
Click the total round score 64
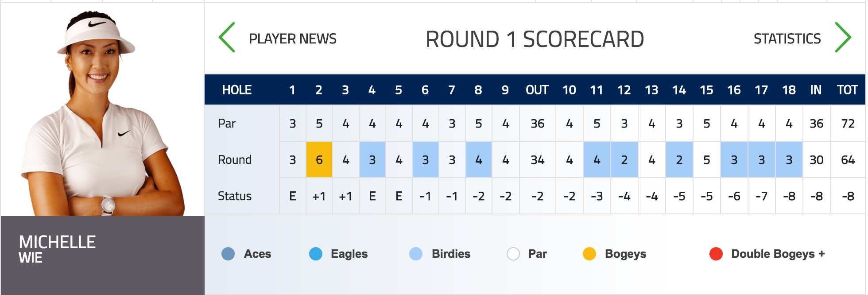pos(848,160)
